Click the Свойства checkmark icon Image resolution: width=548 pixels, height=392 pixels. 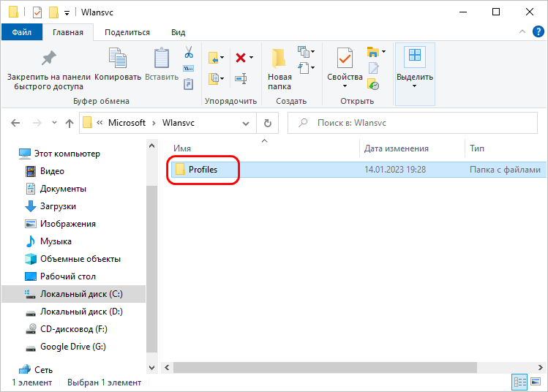click(x=345, y=58)
